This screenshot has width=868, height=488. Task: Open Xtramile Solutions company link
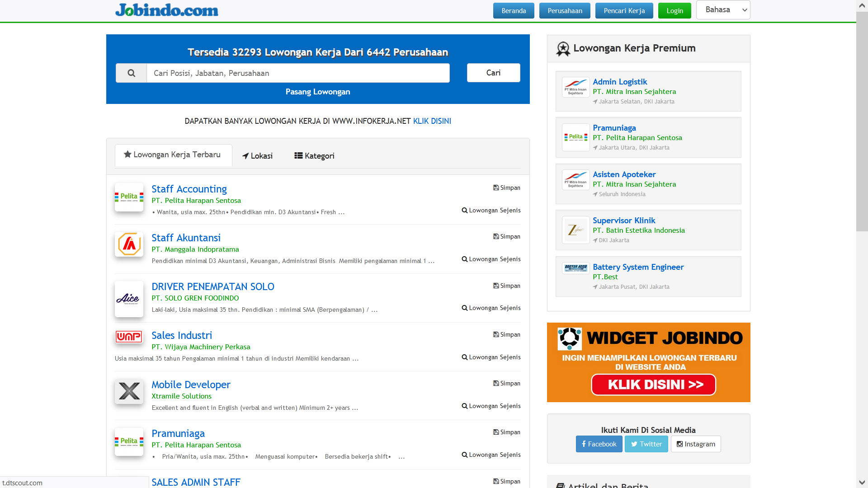tap(181, 396)
